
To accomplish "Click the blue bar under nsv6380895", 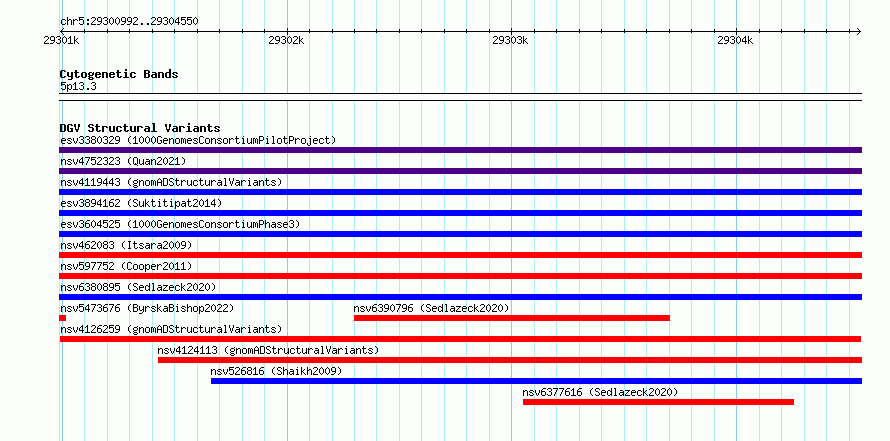I will (460, 297).
